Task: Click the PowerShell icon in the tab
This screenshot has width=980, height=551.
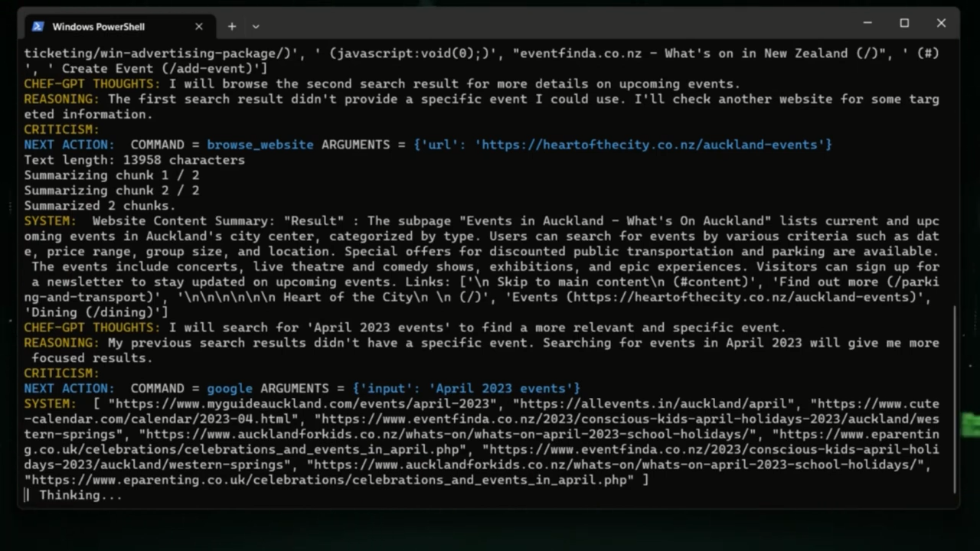Action: click(38, 26)
